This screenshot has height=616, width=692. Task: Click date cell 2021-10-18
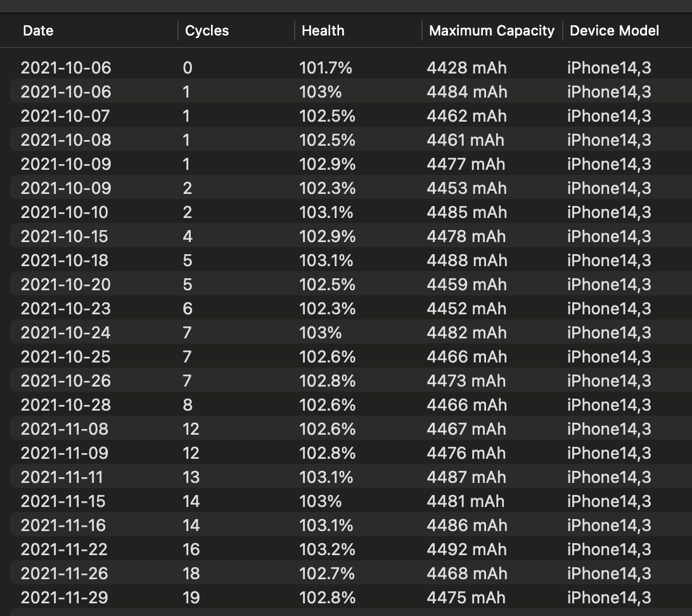(65, 260)
